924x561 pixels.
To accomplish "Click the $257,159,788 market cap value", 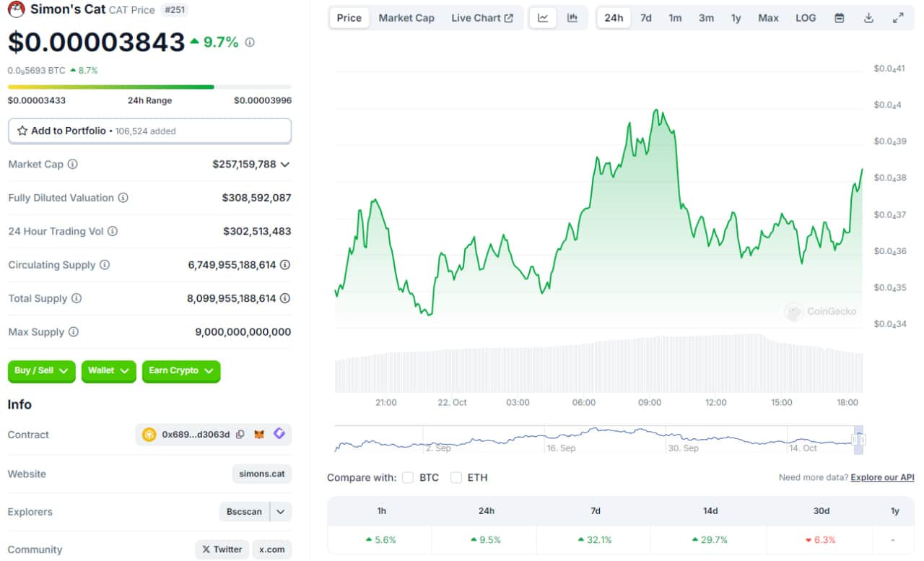I will 244,165.
